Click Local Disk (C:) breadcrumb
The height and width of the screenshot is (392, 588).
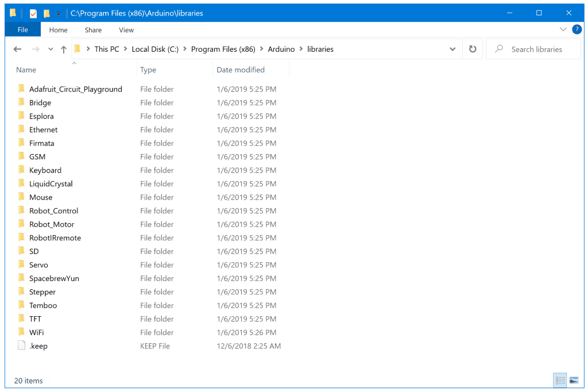tap(155, 49)
